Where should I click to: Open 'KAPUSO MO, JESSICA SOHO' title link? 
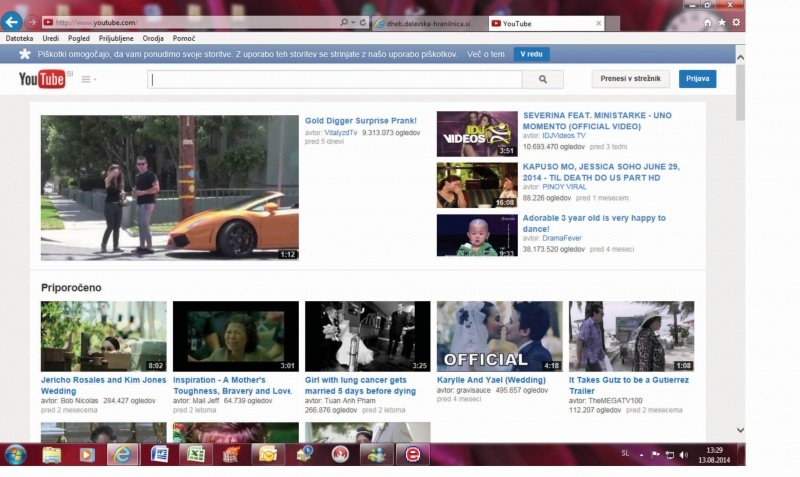pos(601,172)
